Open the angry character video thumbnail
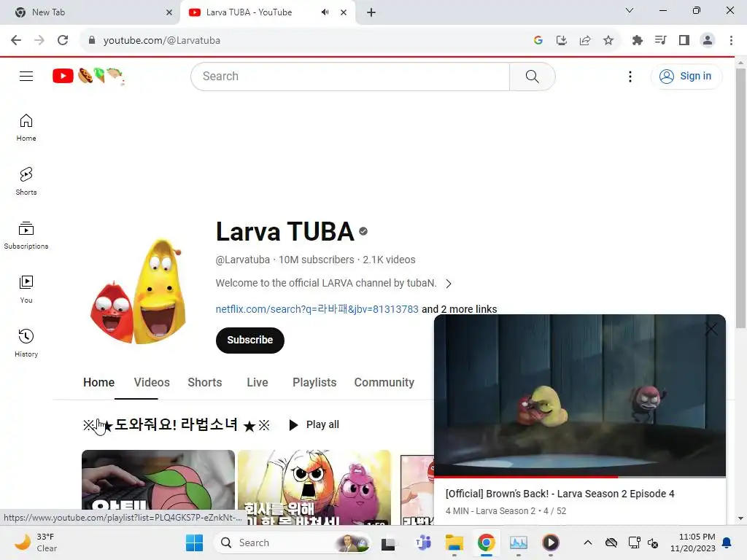 314,486
